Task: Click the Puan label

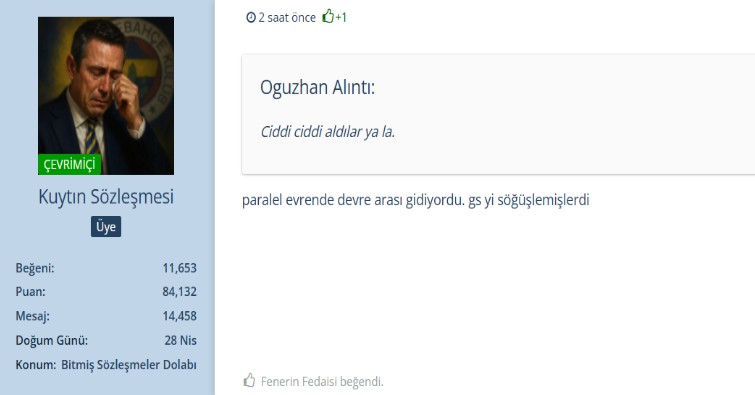Action: (x=30, y=291)
